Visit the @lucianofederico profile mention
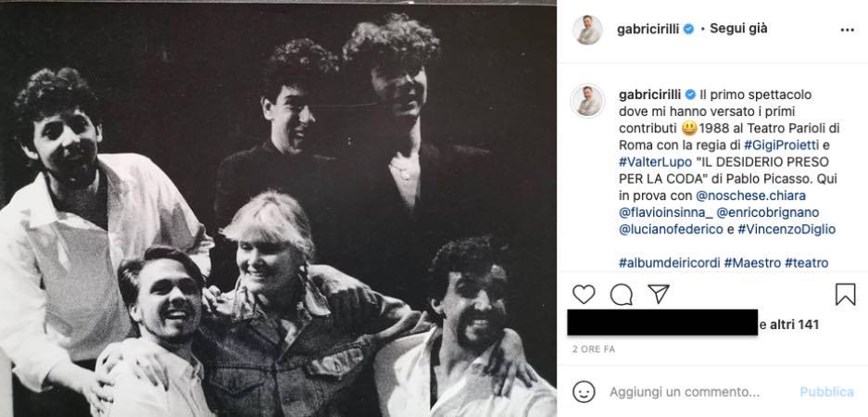The image size is (868, 417). (x=671, y=229)
